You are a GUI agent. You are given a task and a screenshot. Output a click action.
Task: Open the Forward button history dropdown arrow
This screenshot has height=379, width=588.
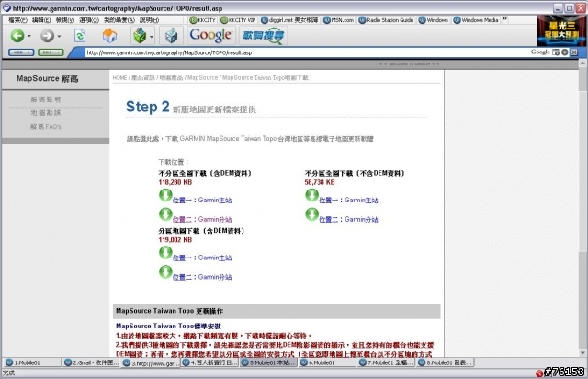[x=59, y=37]
